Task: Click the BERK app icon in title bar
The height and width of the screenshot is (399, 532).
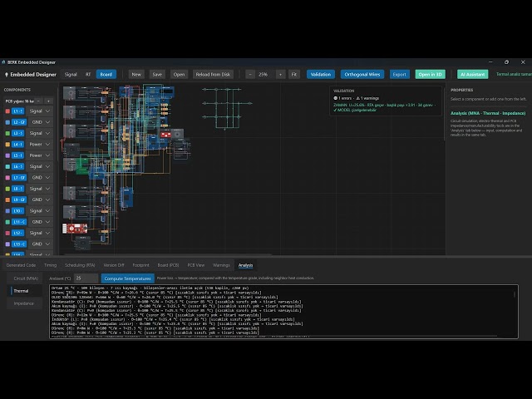Action: (3, 62)
